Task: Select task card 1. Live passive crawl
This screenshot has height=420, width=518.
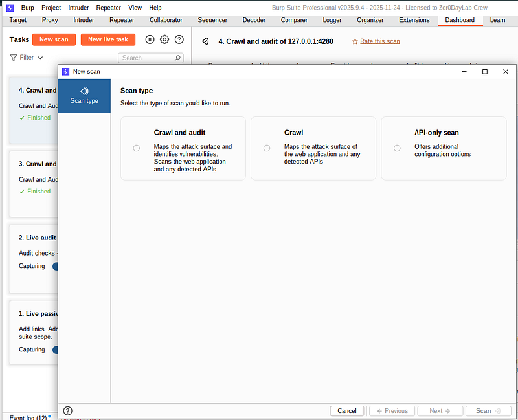Action: 34,333
